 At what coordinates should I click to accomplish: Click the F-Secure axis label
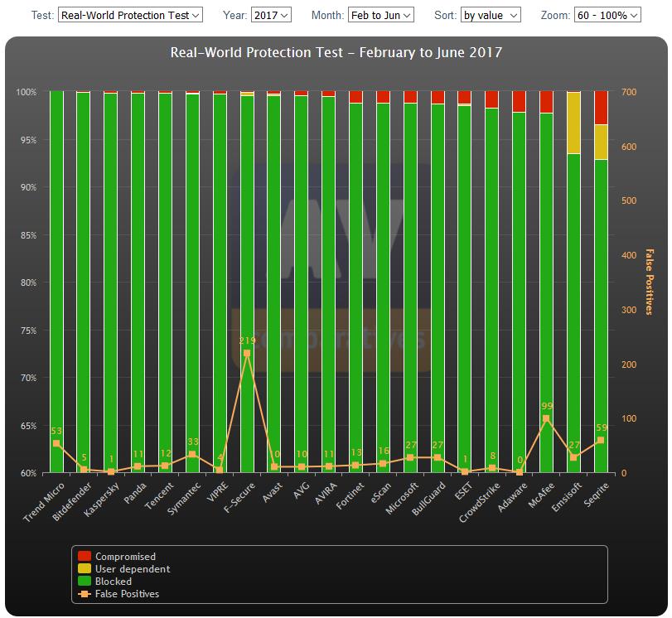[239, 498]
